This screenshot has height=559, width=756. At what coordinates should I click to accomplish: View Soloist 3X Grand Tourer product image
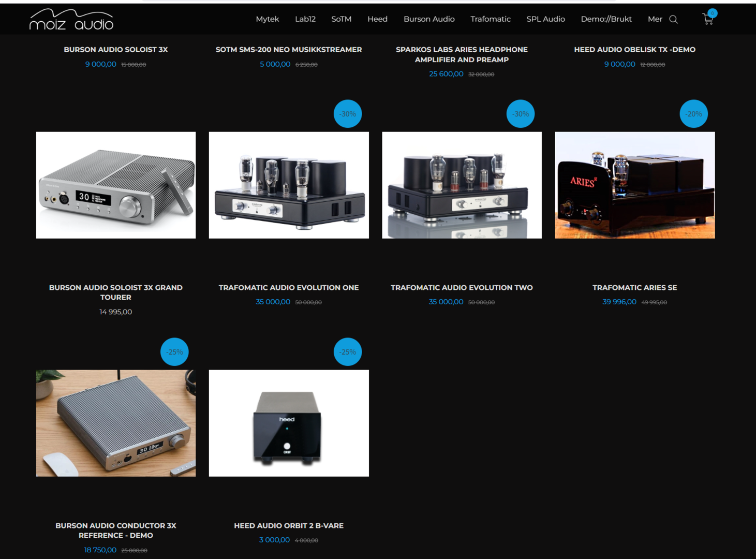(116, 185)
